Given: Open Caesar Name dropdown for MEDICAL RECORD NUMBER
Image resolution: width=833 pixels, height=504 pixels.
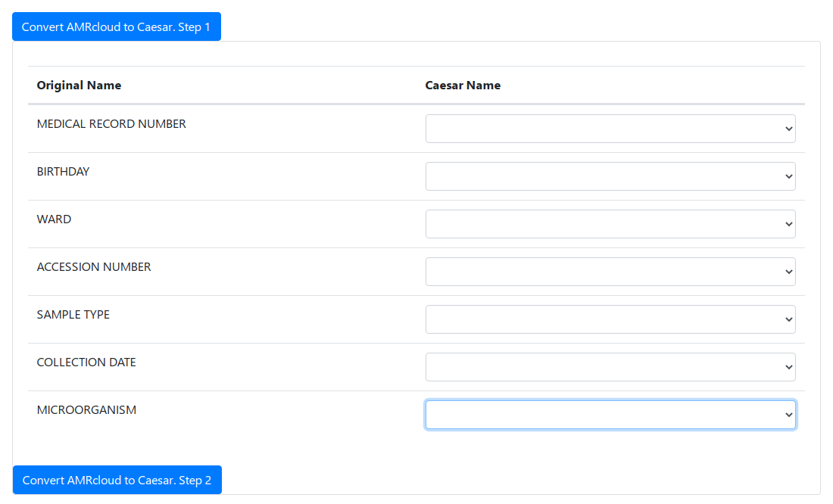Looking at the screenshot, I should click(x=610, y=129).
